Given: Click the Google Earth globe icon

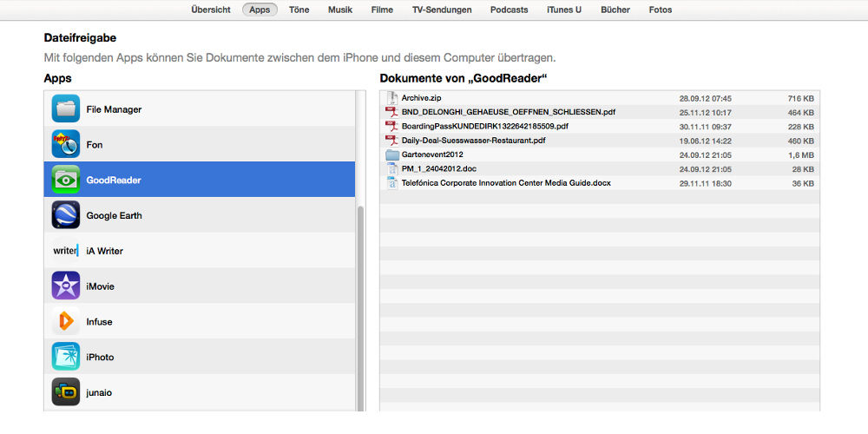Looking at the screenshot, I should pos(66,214).
